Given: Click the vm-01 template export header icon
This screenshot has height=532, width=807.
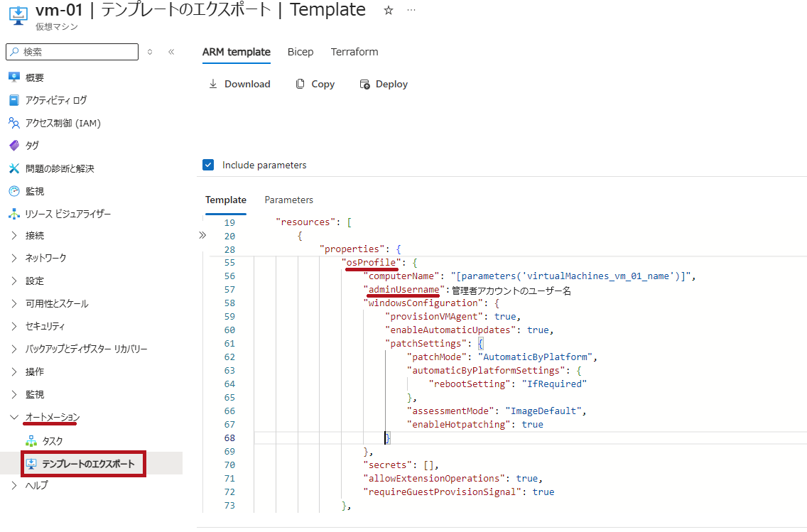Looking at the screenshot, I should (18, 16).
